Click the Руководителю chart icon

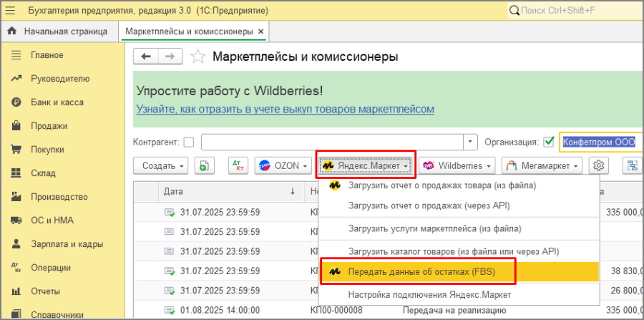click(16, 79)
